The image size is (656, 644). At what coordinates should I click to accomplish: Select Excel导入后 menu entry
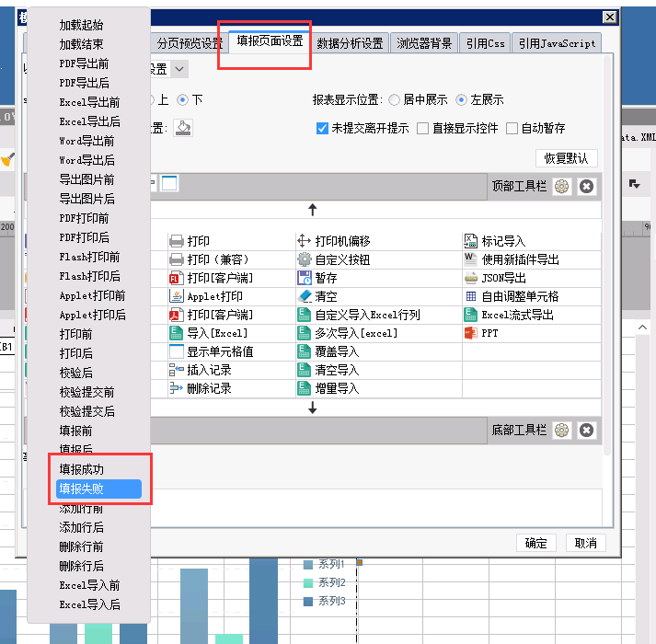[x=88, y=604]
